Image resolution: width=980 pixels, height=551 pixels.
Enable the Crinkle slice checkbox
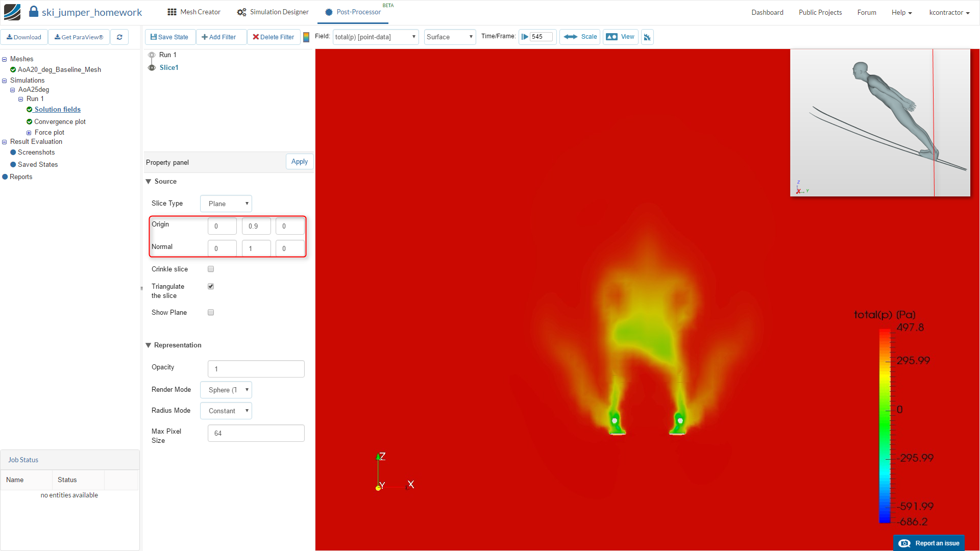211,269
